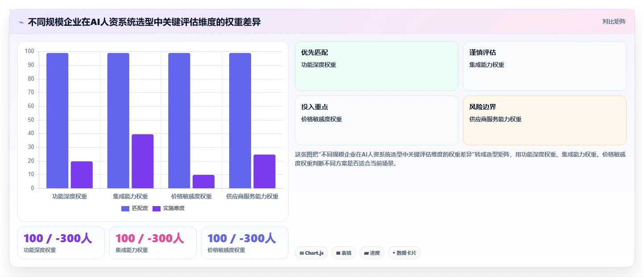The height and width of the screenshot is (277, 644).
Task: Toggle the 实施难度 legend color box
Action: tap(157, 208)
